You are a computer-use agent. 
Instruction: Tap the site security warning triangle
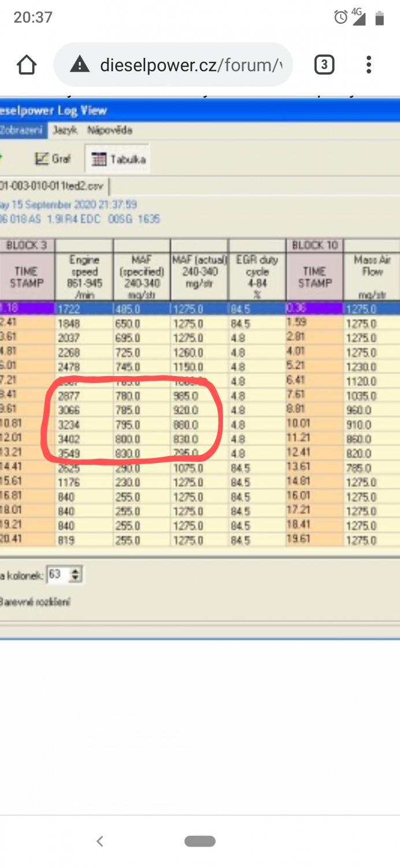tap(80, 65)
